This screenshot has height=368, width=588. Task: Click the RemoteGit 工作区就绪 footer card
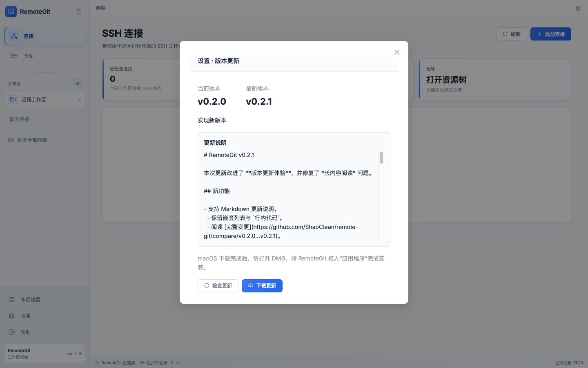click(x=45, y=354)
